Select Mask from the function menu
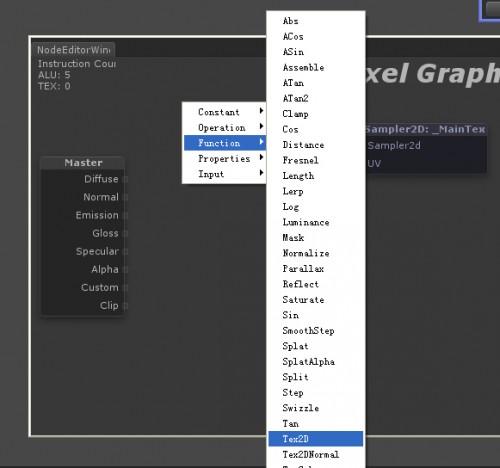Image resolution: width=500 pixels, height=468 pixels. point(316,238)
